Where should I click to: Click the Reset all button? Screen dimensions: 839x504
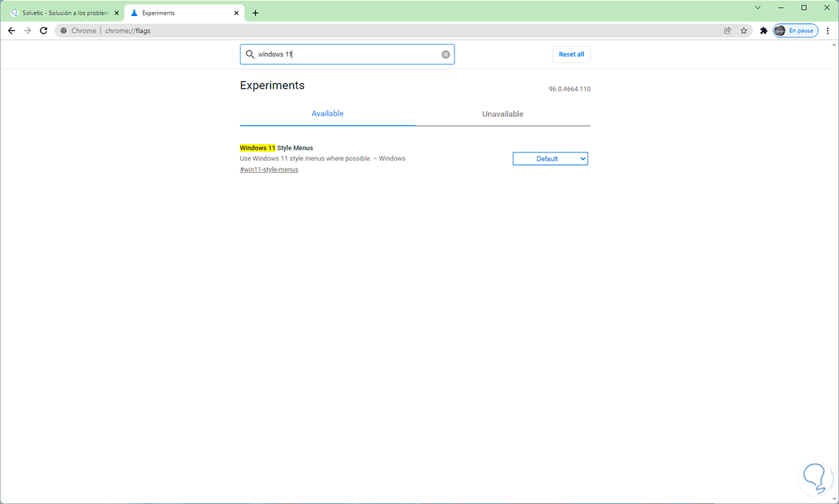click(x=571, y=55)
